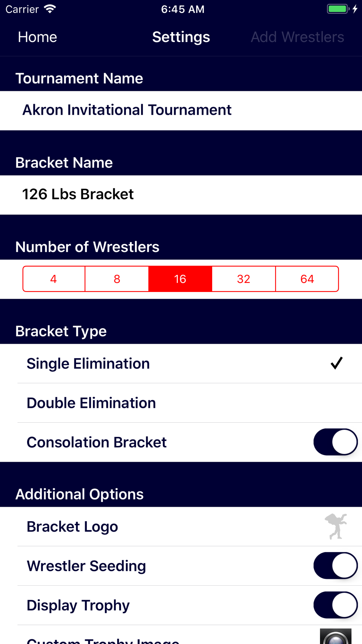Select Double Elimination bracket type
This screenshot has width=362, height=644.
(x=181, y=403)
